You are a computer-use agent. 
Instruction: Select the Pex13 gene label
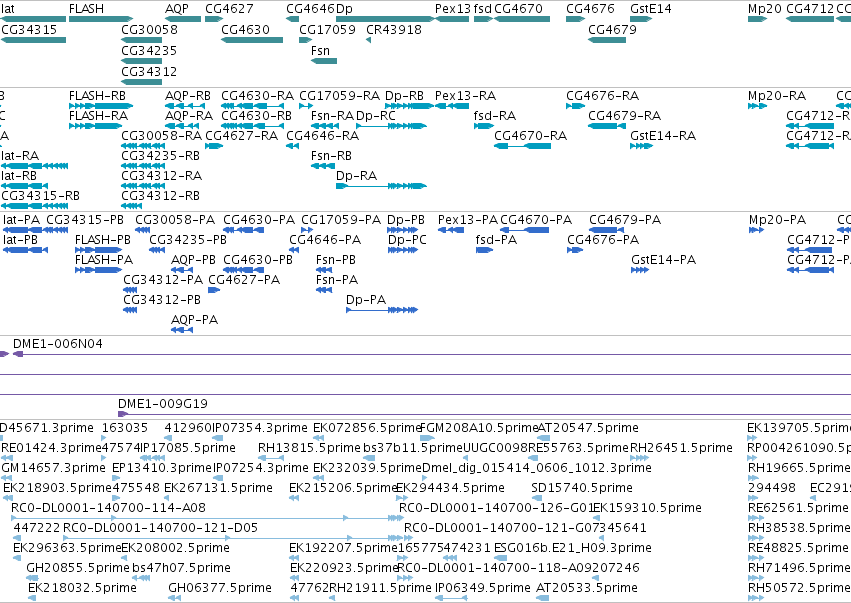453,9
